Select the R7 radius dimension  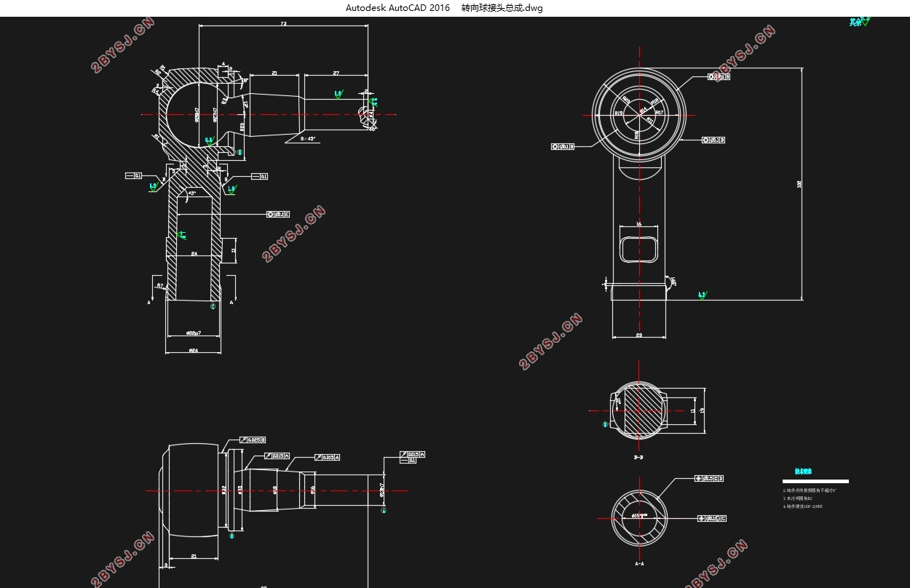pos(159,286)
